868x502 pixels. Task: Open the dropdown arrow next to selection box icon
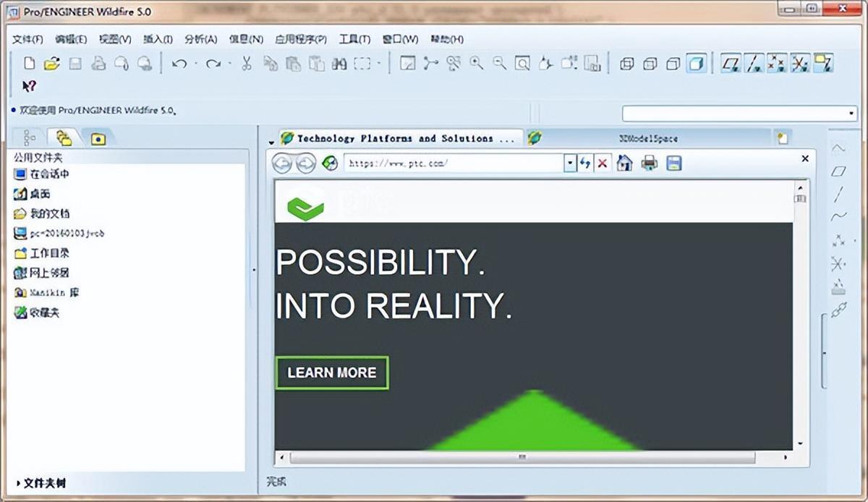click(x=379, y=64)
